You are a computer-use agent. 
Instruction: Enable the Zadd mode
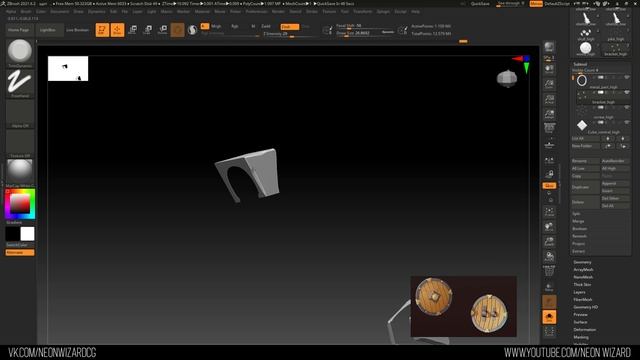(266, 26)
